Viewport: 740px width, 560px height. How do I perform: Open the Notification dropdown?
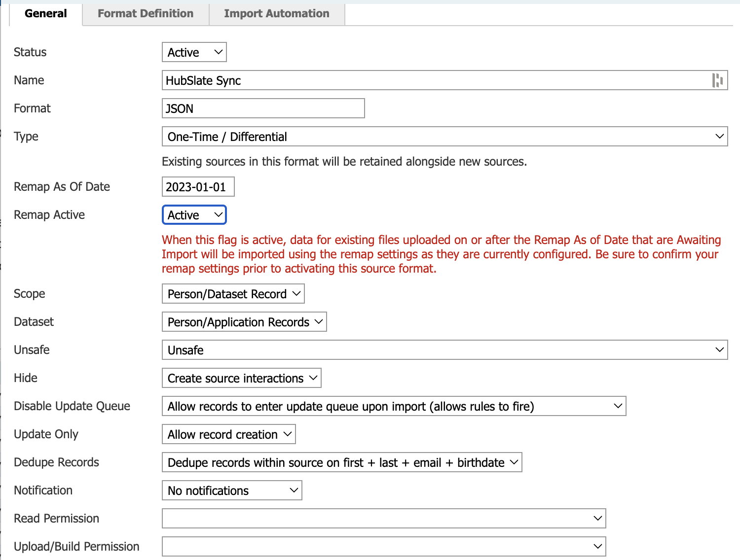coord(232,490)
